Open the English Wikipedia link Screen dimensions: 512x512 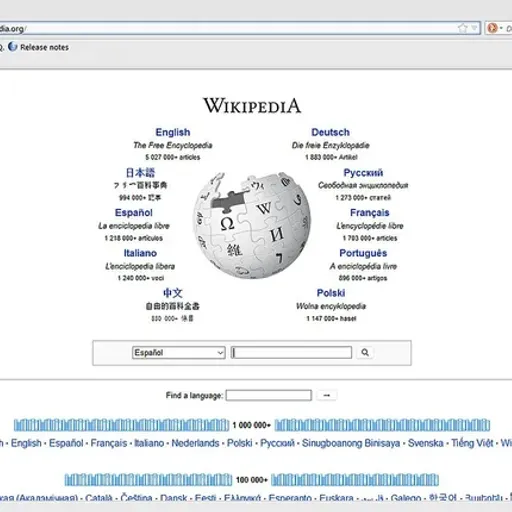click(173, 132)
